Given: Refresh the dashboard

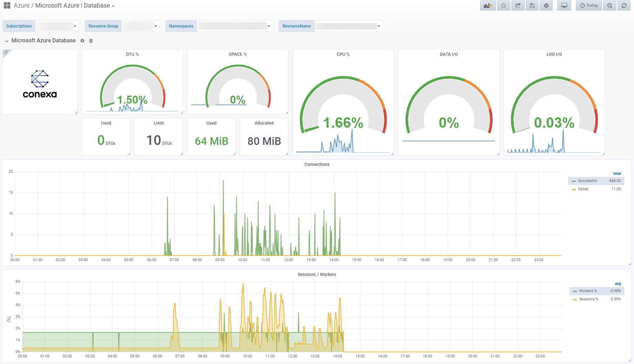Looking at the screenshot, I should [x=624, y=6].
